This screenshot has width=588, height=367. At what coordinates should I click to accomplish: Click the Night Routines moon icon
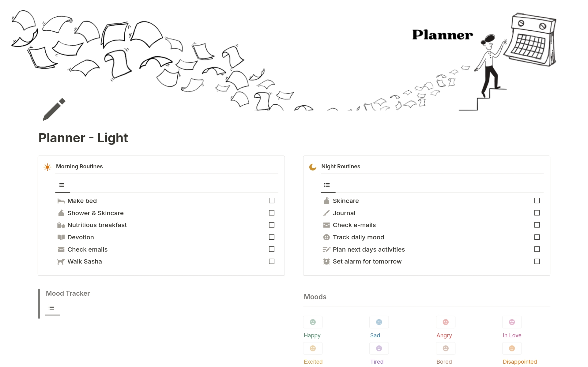[x=313, y=167]
